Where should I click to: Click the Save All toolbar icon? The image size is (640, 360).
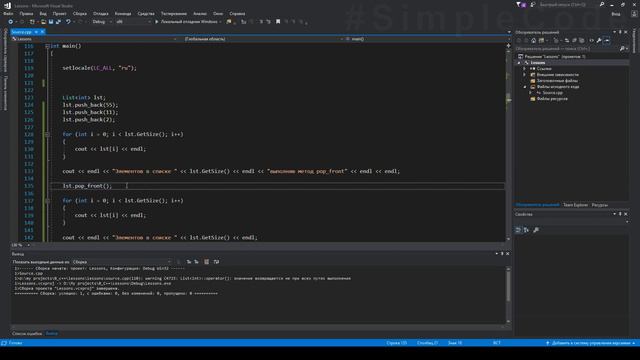click(58, 22)
